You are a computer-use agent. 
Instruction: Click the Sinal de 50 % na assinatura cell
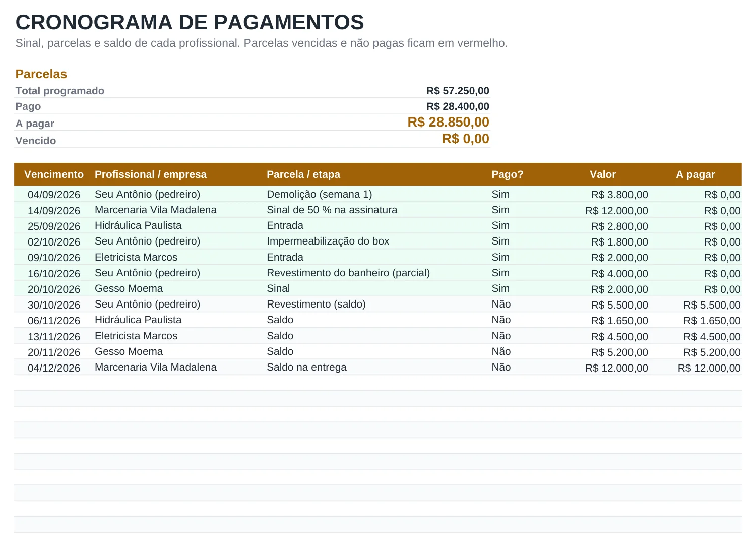[x=332, y=210]
